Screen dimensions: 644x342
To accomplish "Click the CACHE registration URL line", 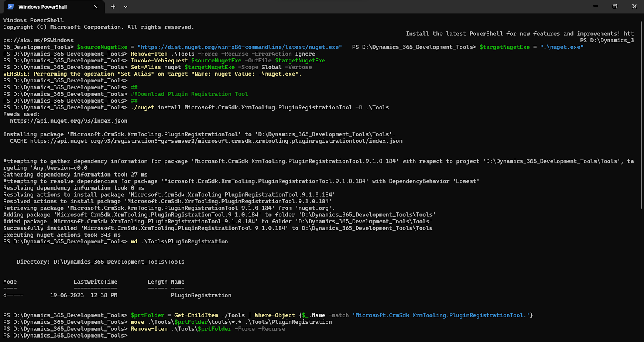I will [x=206, y=141].
